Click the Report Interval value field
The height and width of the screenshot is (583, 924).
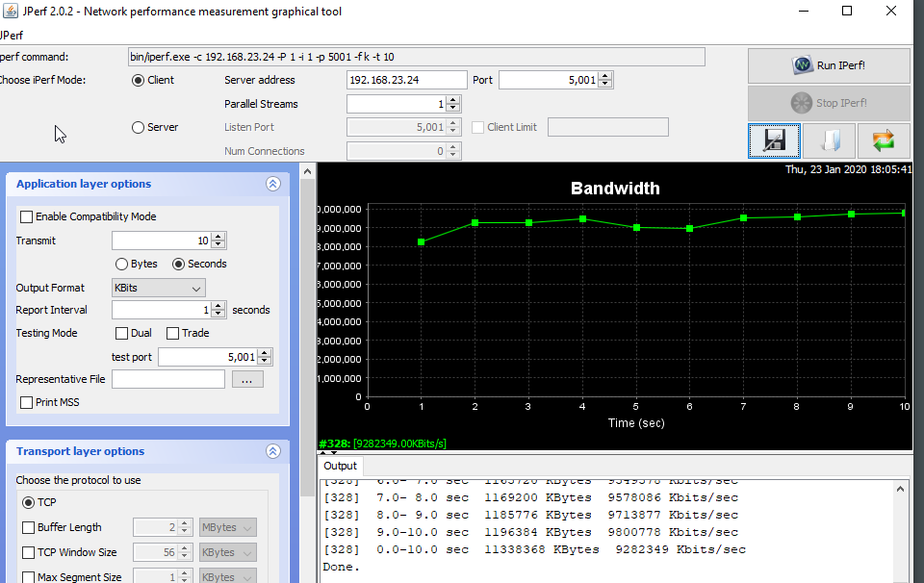point(162,310)
